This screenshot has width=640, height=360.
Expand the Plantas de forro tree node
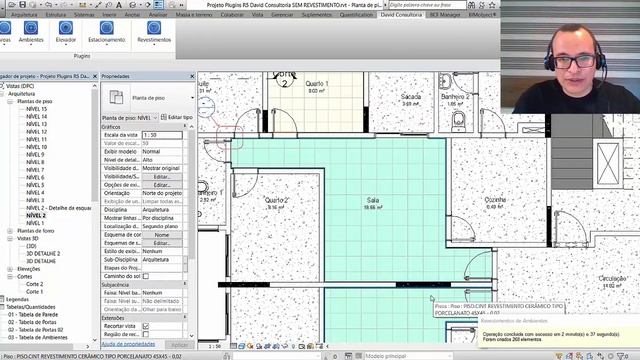pos(10,231)
